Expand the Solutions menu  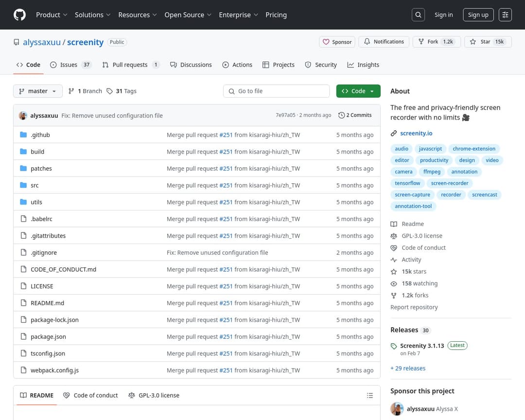(92, 15)
